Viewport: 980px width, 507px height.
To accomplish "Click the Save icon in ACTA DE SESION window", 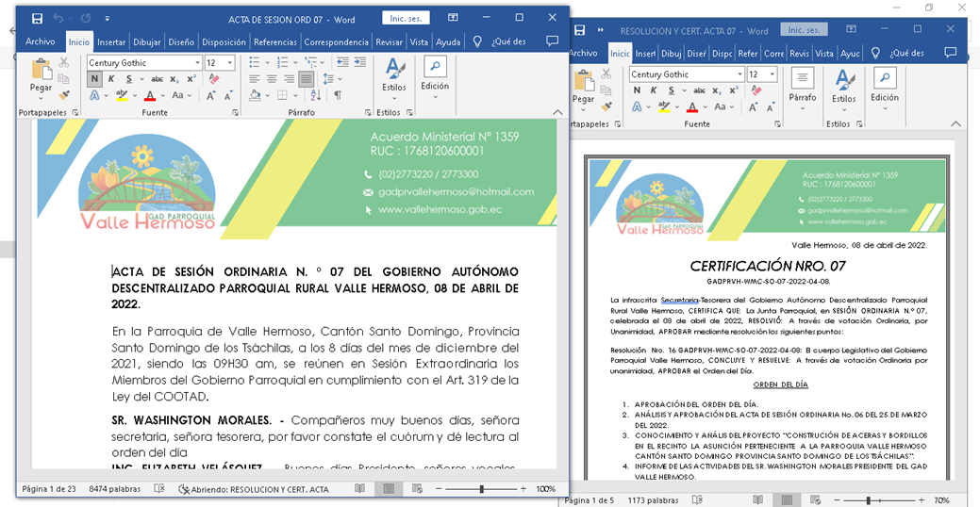I will (37, 18).
